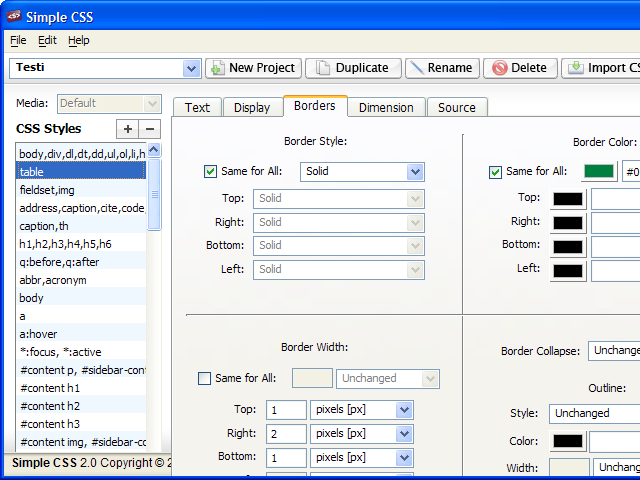
Task: Click the Outline Color swatch
Action: pos(568,441)
